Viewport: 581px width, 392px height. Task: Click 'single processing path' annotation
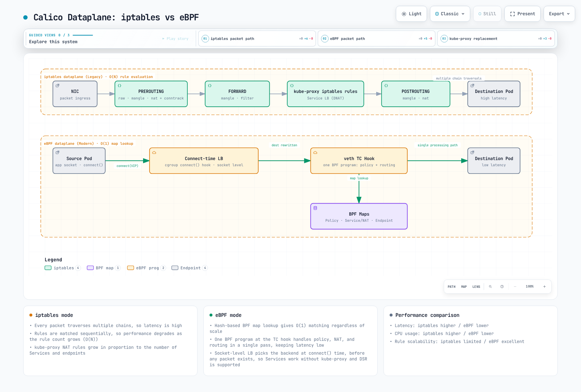click(438, 145)
